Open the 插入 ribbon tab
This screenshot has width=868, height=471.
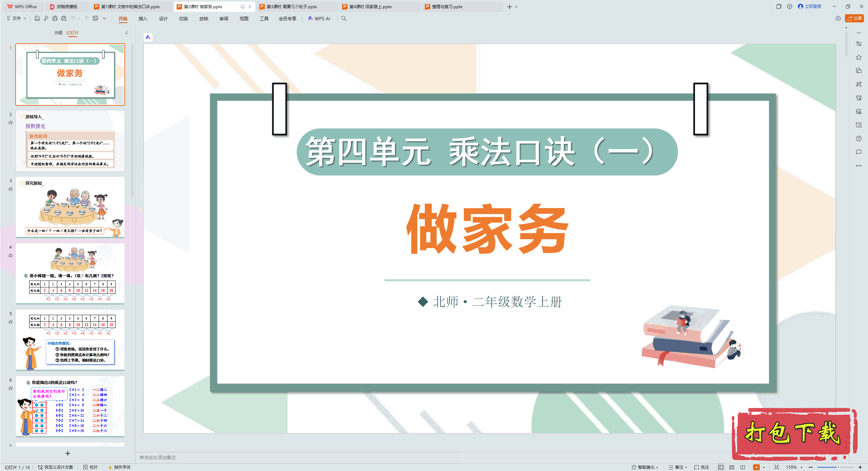point(143,18)
